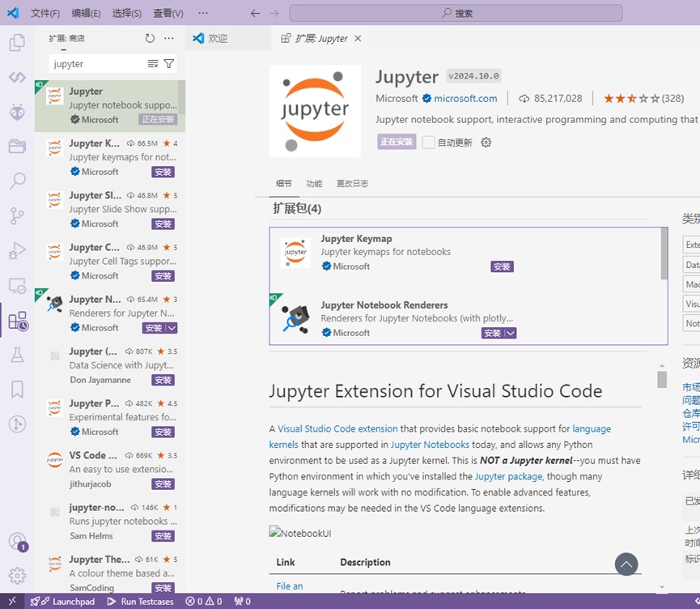Go forward with the right arrow
Image resolution: width=700 pixels, height=609 pixels.
pyautogui.click(x=274, y=14)
